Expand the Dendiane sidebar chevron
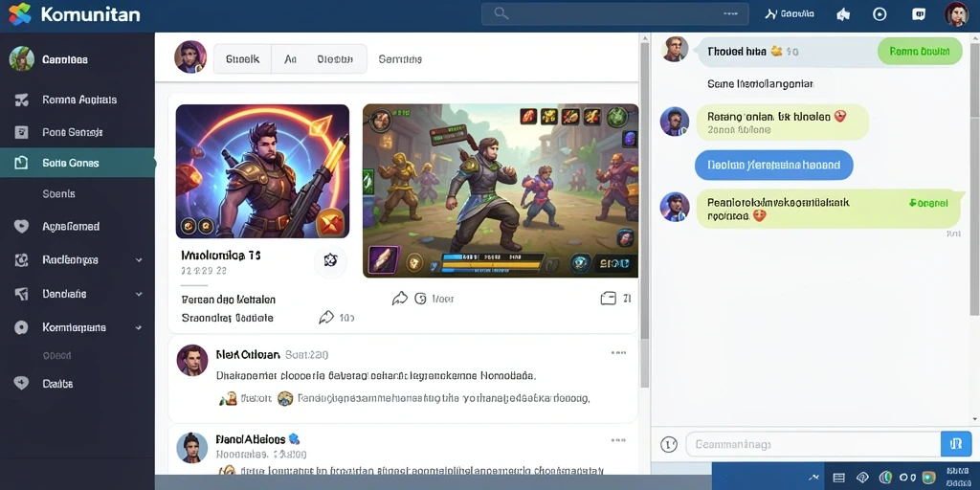The width and height of the screenshot is (980, 490). click(139, 294)
